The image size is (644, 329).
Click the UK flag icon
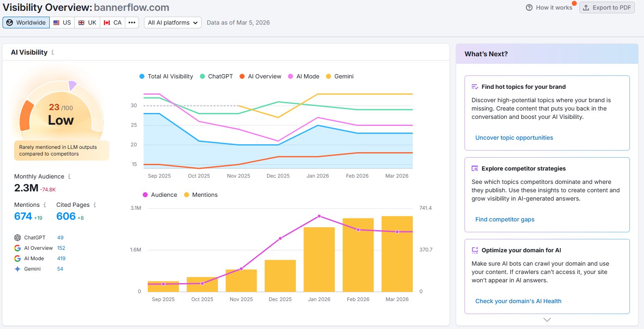click(81, 23)
